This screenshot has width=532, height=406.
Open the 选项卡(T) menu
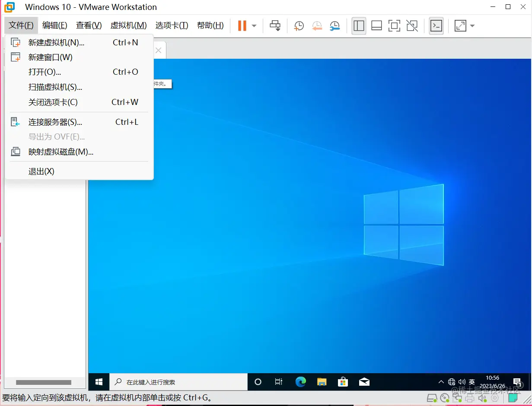click(172, 25)
